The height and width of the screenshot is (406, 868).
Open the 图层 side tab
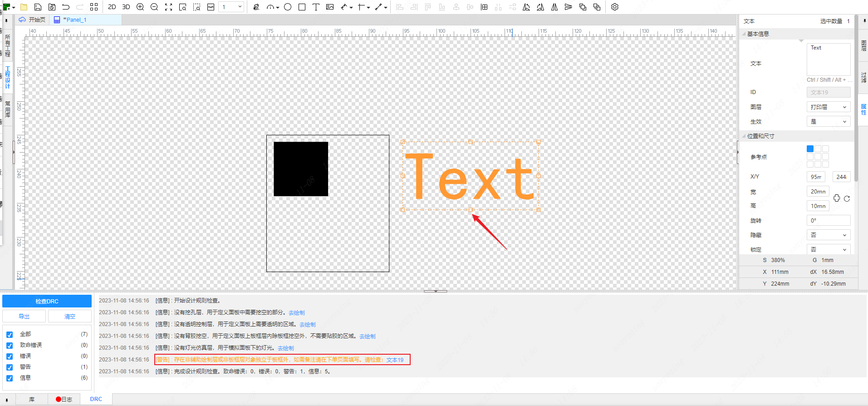(x=863, y=45)
